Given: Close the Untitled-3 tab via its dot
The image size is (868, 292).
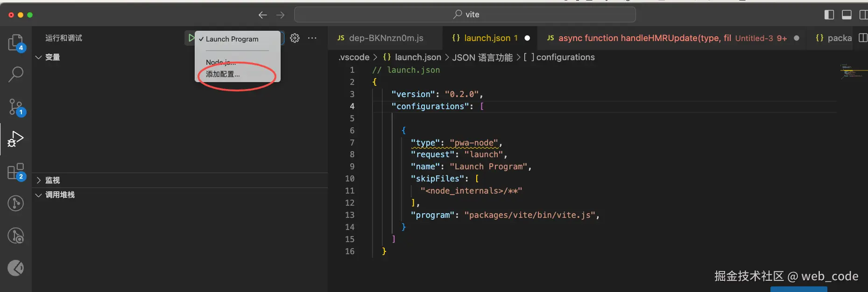Looking at the screenshot, I should tap(797, 38).
